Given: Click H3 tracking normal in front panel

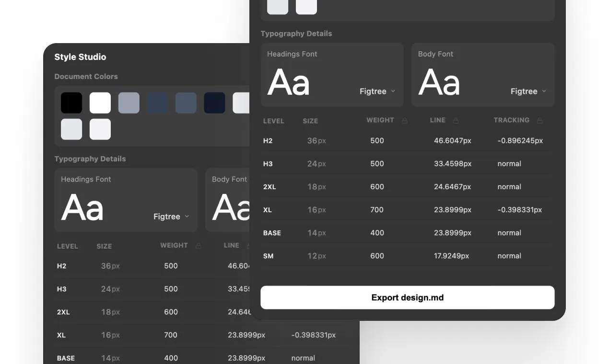Looking at the screenshot, I should pyautogui.click(x=509, y=164).
